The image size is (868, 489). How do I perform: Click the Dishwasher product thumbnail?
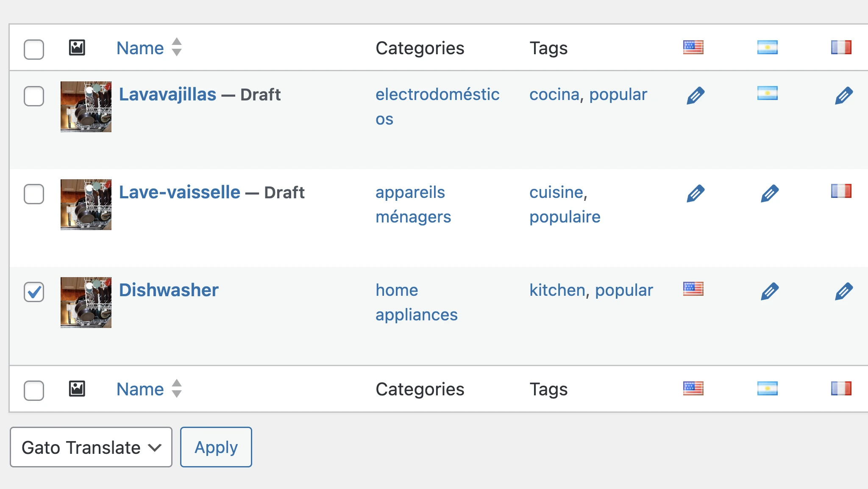(x=86, y=302)
